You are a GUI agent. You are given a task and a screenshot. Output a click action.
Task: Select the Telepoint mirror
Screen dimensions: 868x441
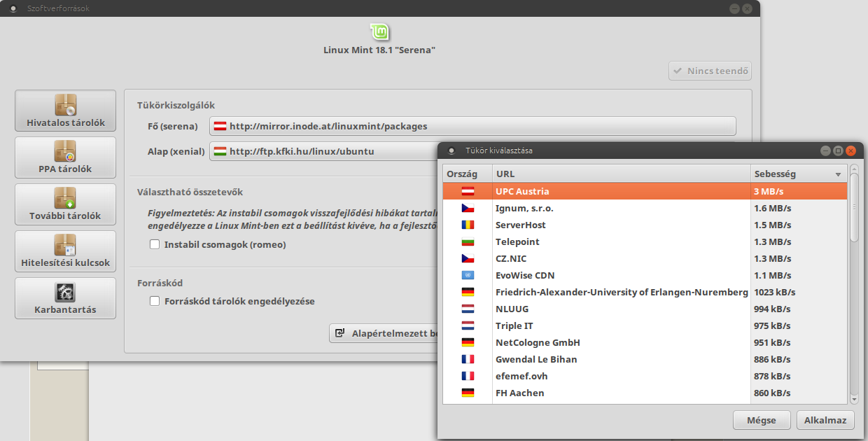(645, 241)
